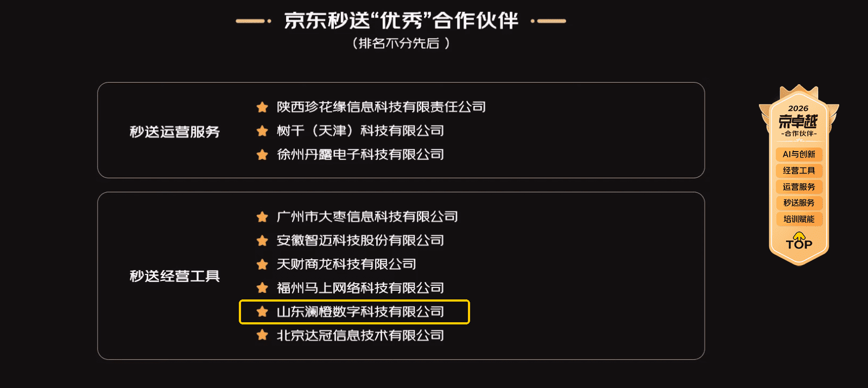The image size is (868, 388).
Task: Click star icon beside 北京达冠信息技术有限公司
Action: pos(262,335)
